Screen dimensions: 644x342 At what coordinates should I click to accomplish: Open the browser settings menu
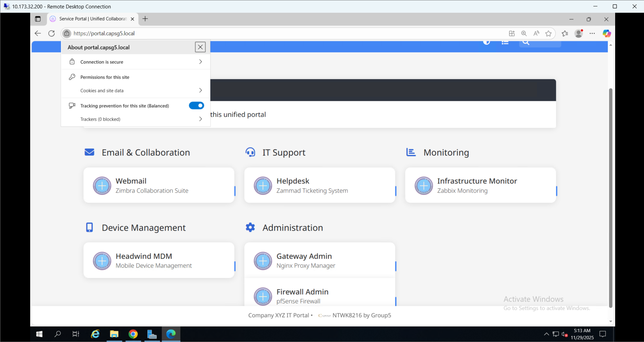click(x=593, y=34)
